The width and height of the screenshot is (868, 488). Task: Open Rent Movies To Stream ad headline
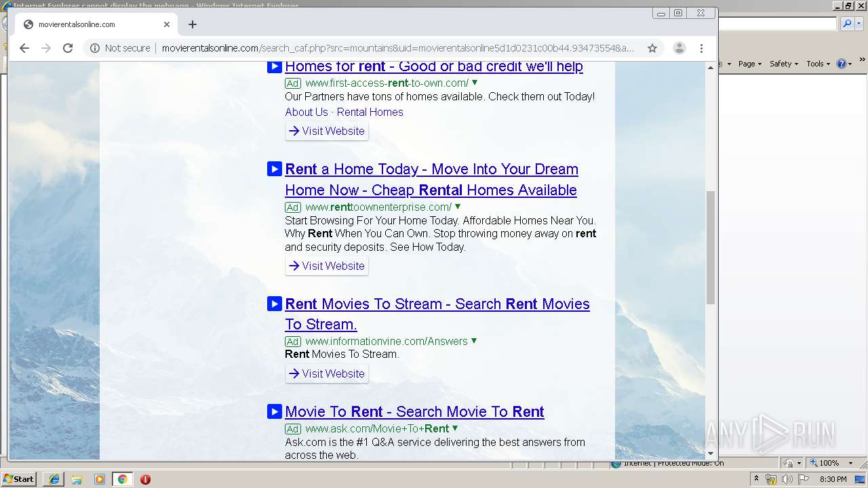click(437, 314)
